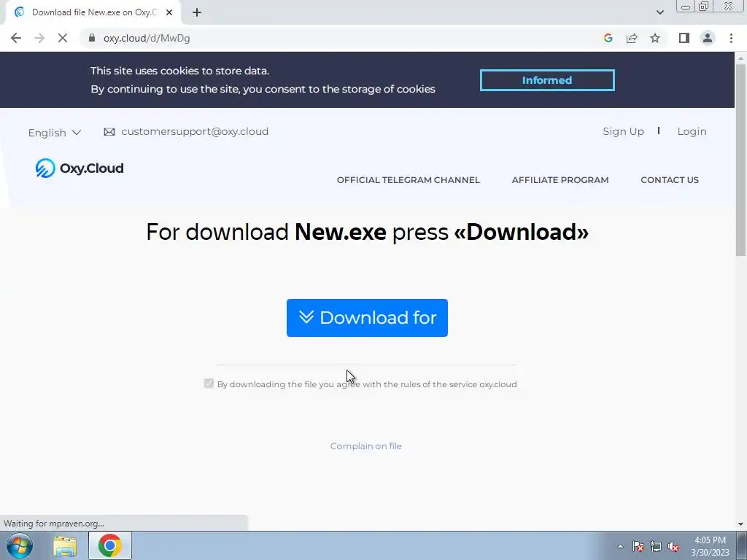This screenshot has width=747, height=560.
Task: Click the Oxy.Cloud logo
Action: [x=80, y=168]
